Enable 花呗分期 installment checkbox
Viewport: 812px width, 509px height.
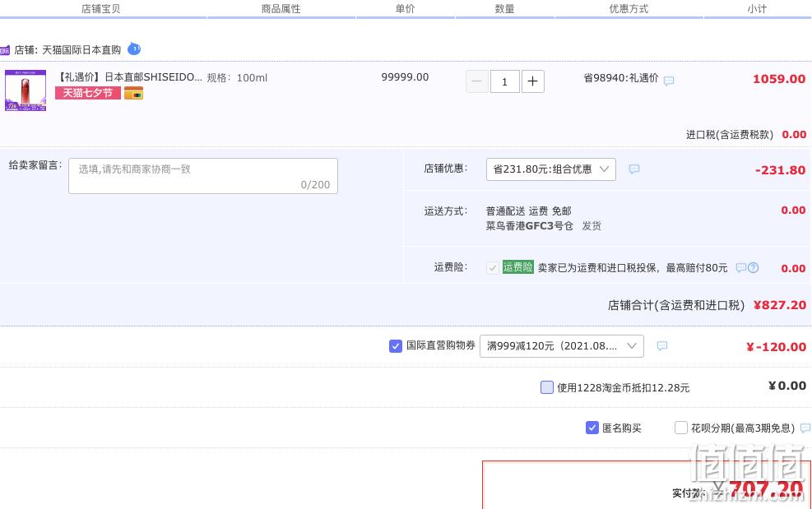tap(681, 428)
